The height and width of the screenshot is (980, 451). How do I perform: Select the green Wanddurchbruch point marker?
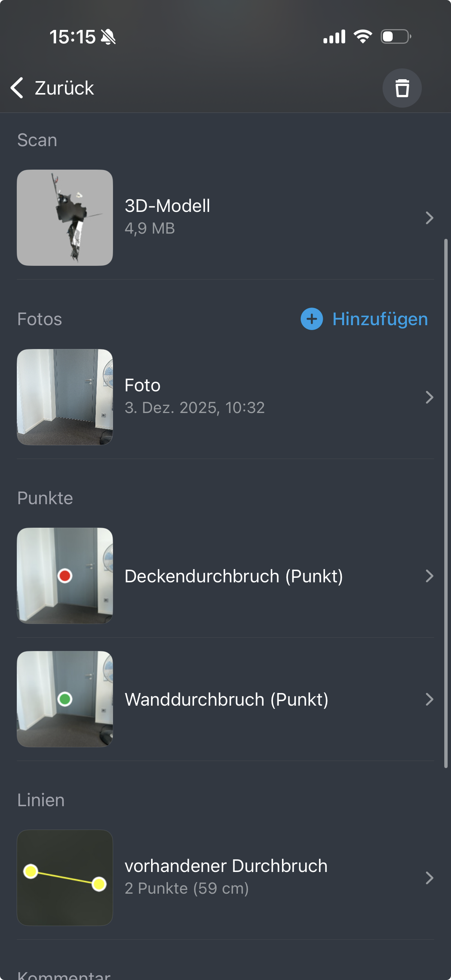(65, 699)
